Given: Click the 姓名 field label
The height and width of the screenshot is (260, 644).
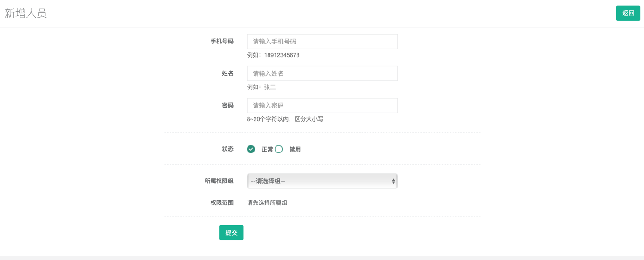Looking at the screenshot, I should click(x=227, y=73).
